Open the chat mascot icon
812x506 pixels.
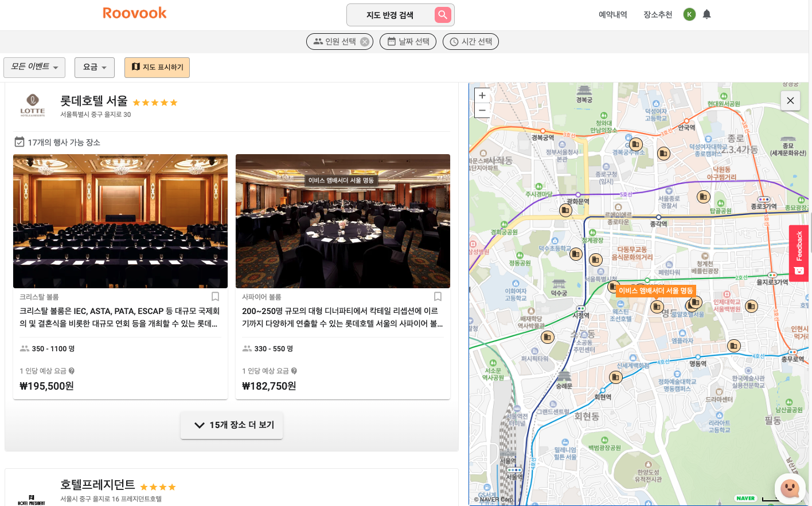(x=790, y=488)
